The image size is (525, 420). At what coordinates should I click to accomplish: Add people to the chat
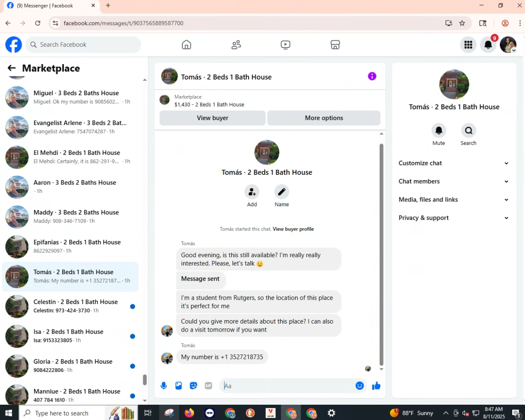coord(252,192)
